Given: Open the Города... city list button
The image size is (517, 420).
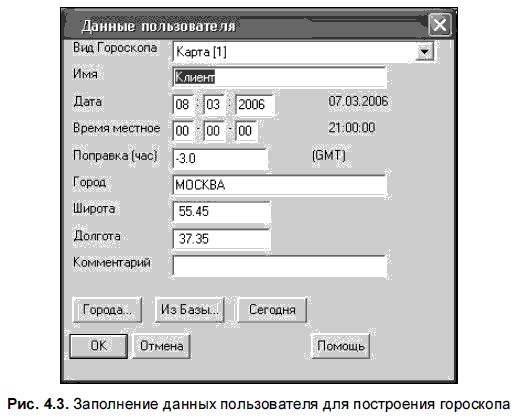Looking at the screenshot, I should (x=107, y=310).
